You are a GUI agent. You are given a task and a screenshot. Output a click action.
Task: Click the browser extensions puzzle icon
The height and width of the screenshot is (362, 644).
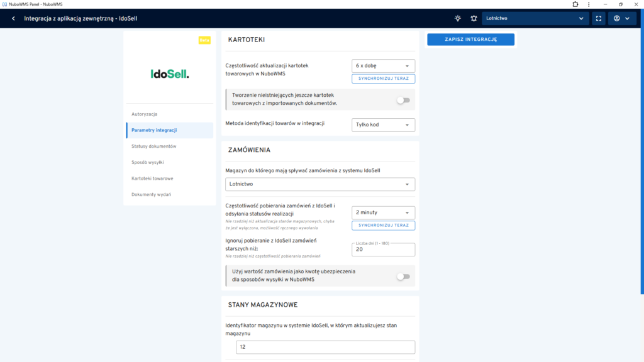pos(575,4)
